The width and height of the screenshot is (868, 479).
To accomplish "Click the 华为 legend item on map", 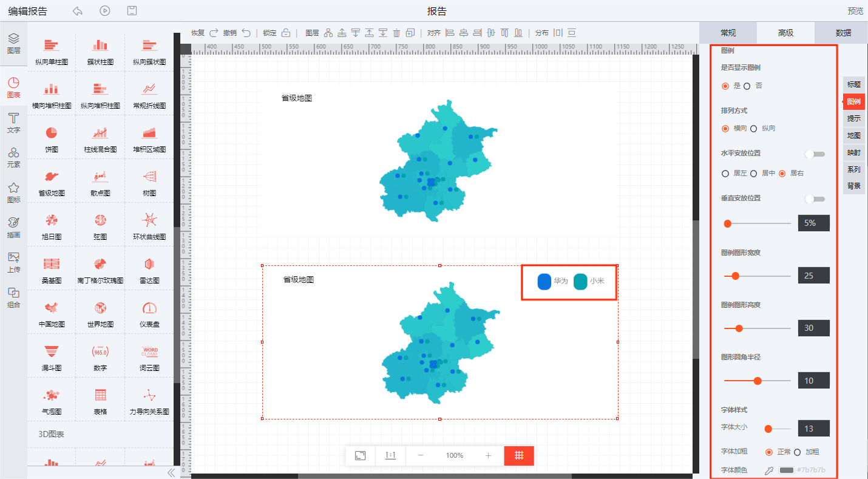I will 553,282.
